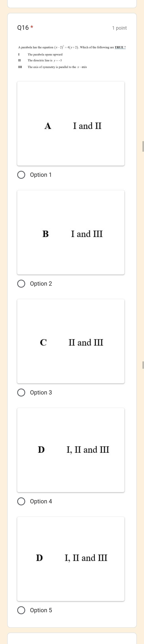Select the radio button for Option 5
Image resolution: width=144 pixels, height=644 pixels.
pyautogui.click(x=22, y=610)
